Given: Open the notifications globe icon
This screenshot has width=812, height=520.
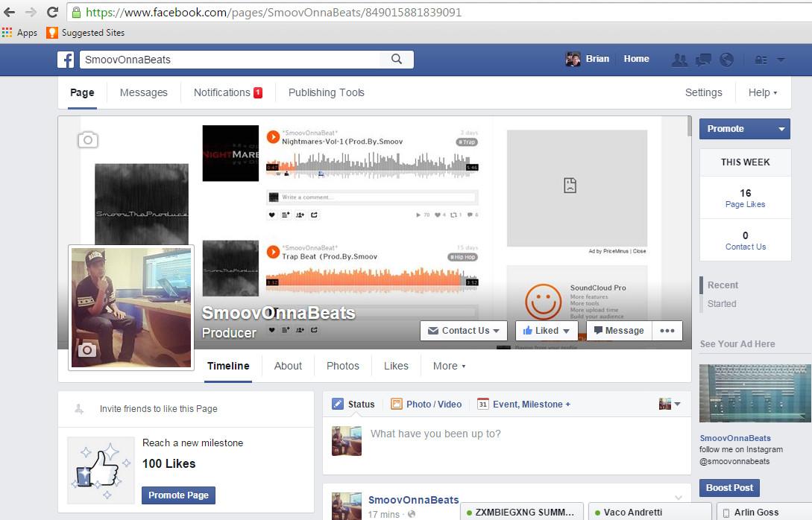Looking at the screenshot, I should (726, 59).
